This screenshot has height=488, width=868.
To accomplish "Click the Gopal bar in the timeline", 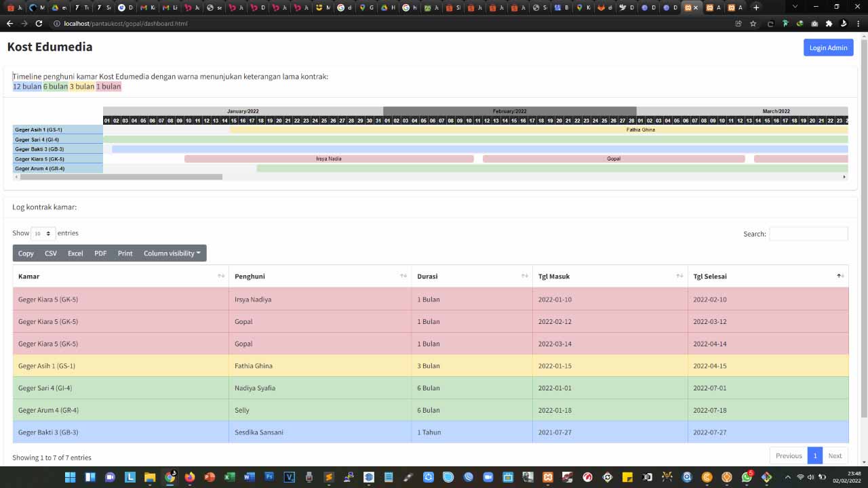I will [613, 159].
